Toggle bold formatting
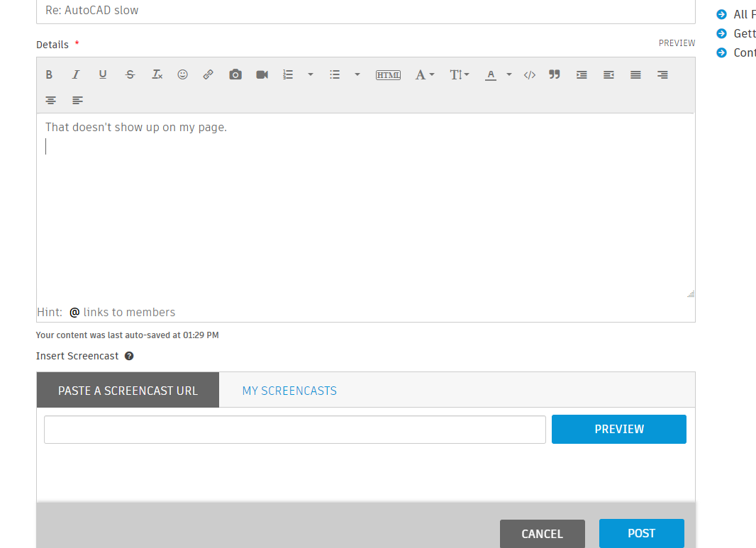The width and height of the screenshot is (756, 548). click(x=49, y=74)
